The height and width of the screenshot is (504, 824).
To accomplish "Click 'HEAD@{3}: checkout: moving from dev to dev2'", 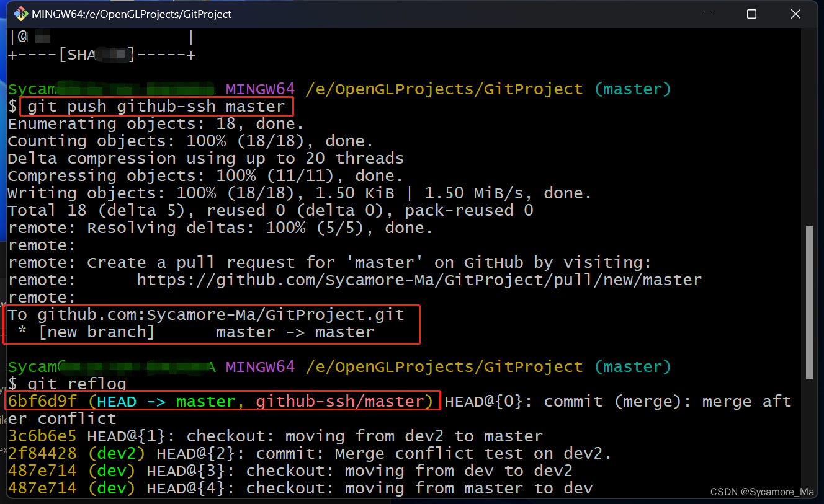I will click(x=359, y=471).
